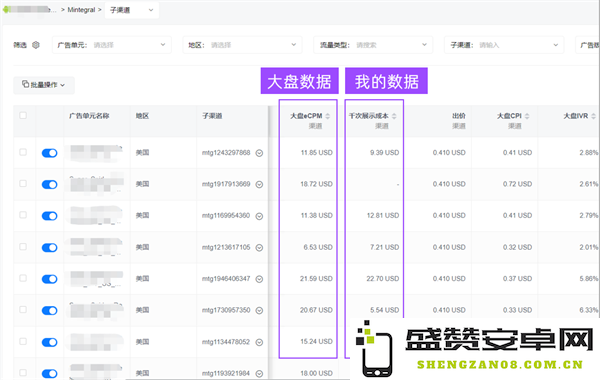Open the circle chevron for mtg1946406347
Image resolution: width=600 pixels, height=380 pixels.
[259, 279]
